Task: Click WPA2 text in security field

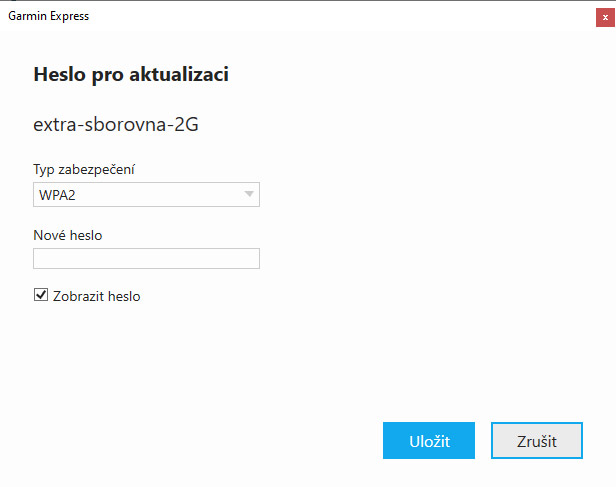Action: click(57, 195)
